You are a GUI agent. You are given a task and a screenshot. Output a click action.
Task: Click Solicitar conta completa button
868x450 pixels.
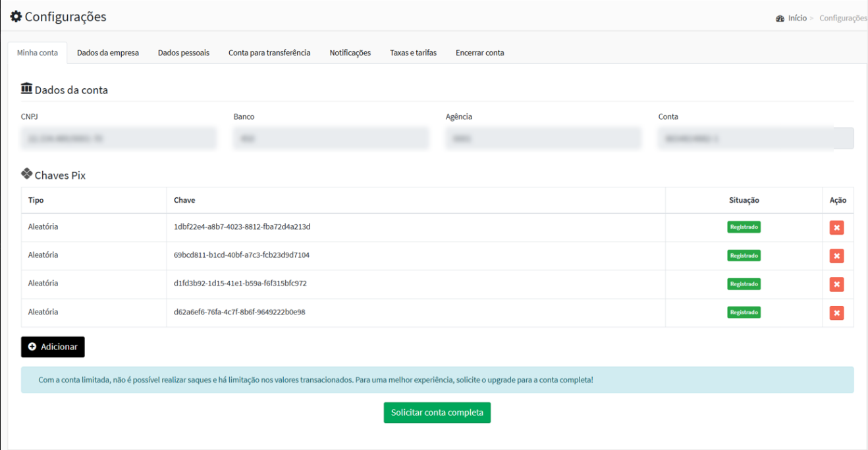(x=437, y=413)
